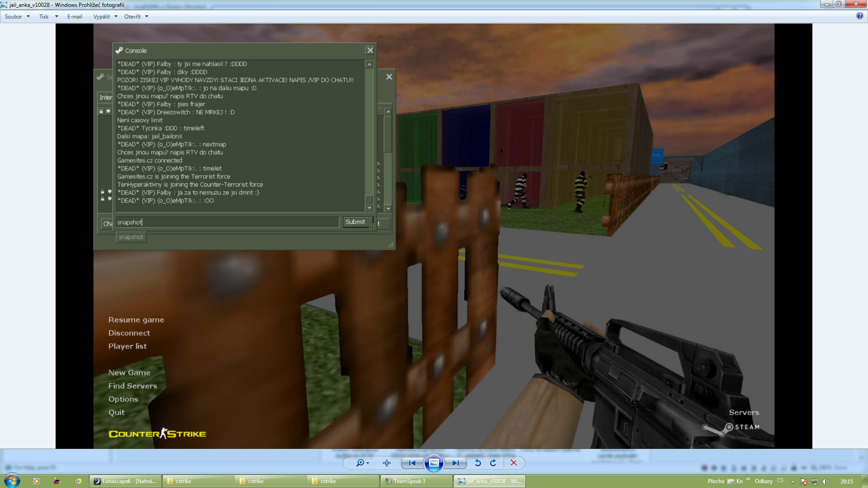Open the Plocha taskbar toolbar
This screenshot has width=868, height=488.
point(716,481)
